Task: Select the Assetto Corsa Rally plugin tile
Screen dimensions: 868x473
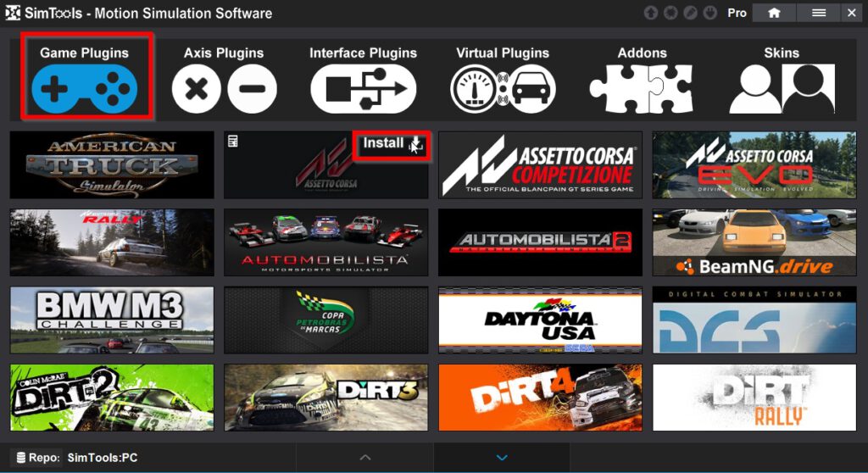Action: coord(112,242)
